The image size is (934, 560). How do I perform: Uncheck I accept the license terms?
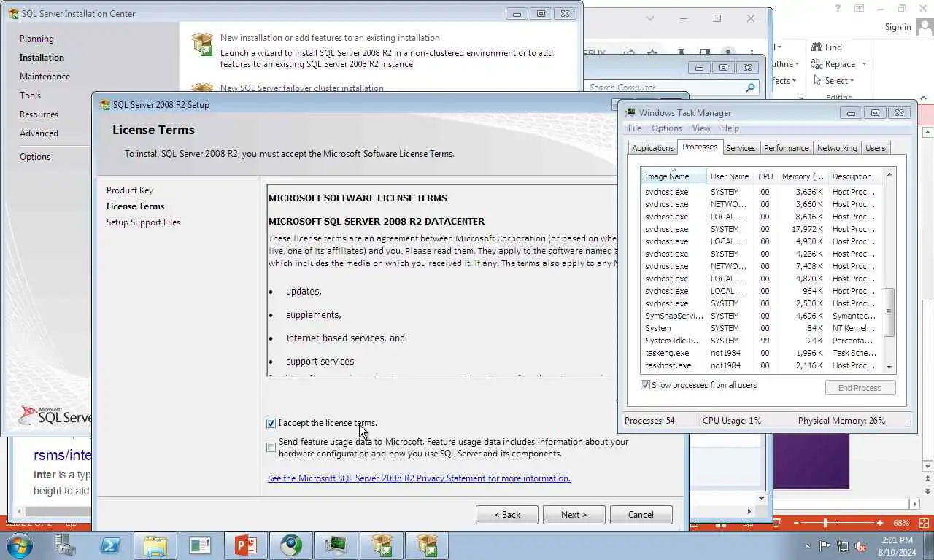coord(271,423)
